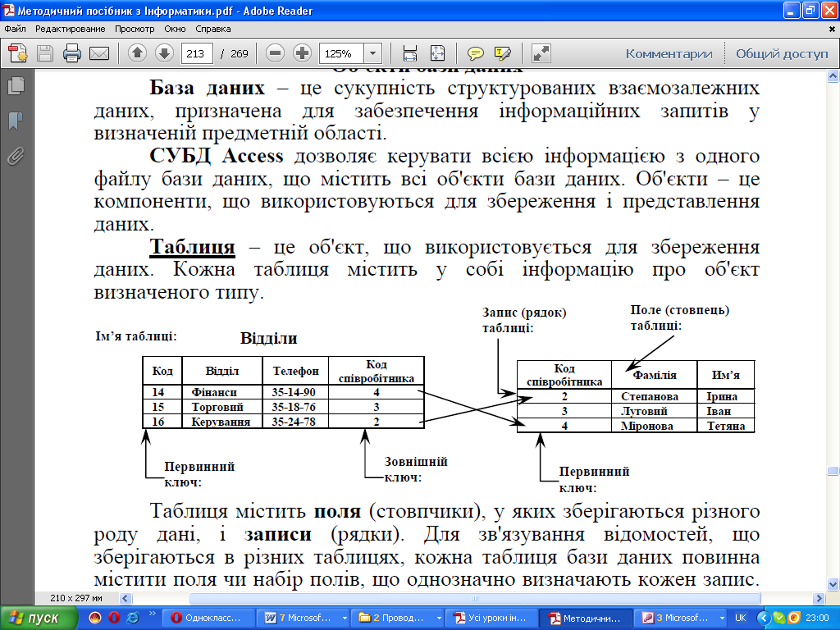
Task: Click the shield tray icon
Action: pyautogui.click(x=778, y=618)
